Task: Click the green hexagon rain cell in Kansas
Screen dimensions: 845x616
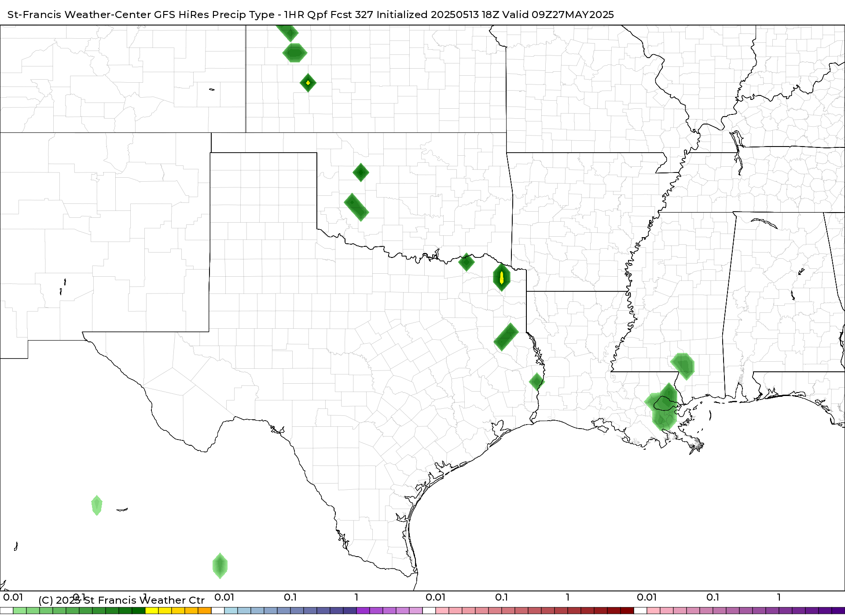Action: 295,53
